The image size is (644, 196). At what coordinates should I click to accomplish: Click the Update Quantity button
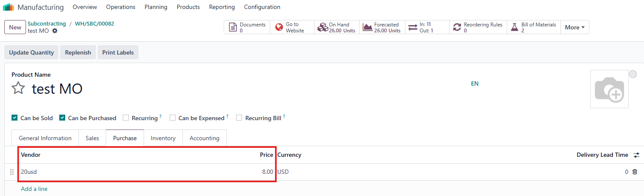pos(32,52)
